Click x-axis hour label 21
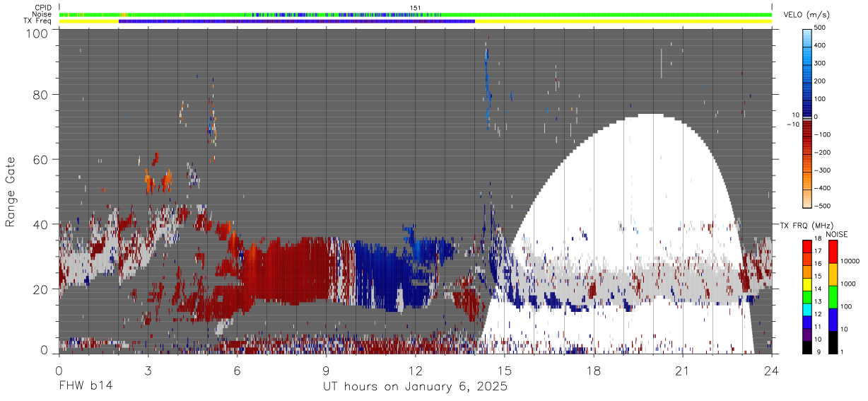The image size is (868, 401). point(683,370)
